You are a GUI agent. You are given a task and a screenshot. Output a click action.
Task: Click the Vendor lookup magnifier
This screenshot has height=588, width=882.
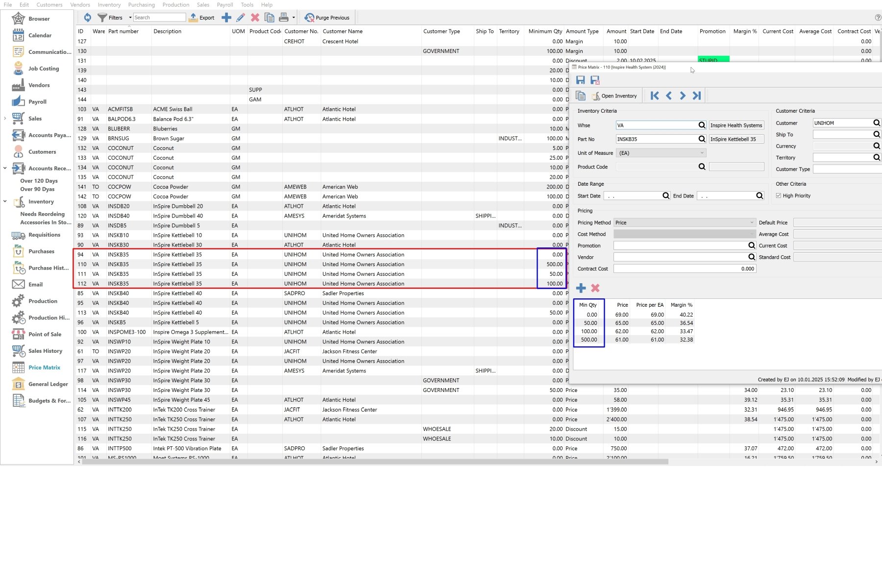pos(752,257)
